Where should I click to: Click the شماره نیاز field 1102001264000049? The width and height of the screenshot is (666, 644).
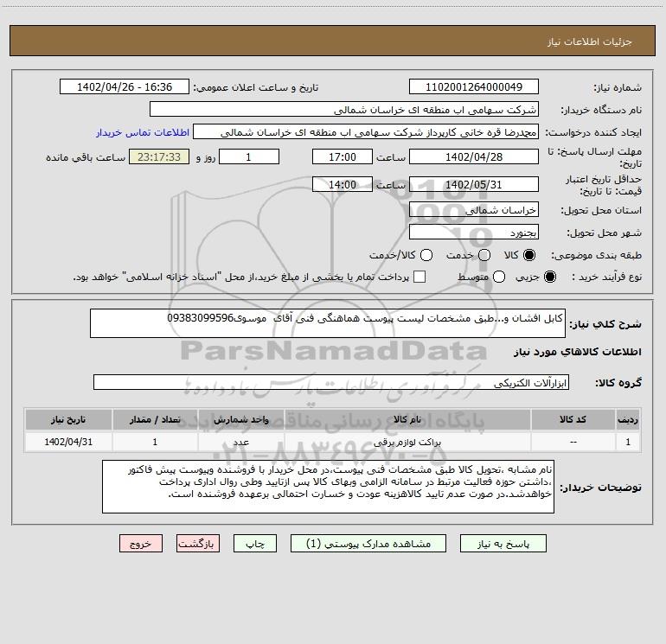[x=474, y=86]
